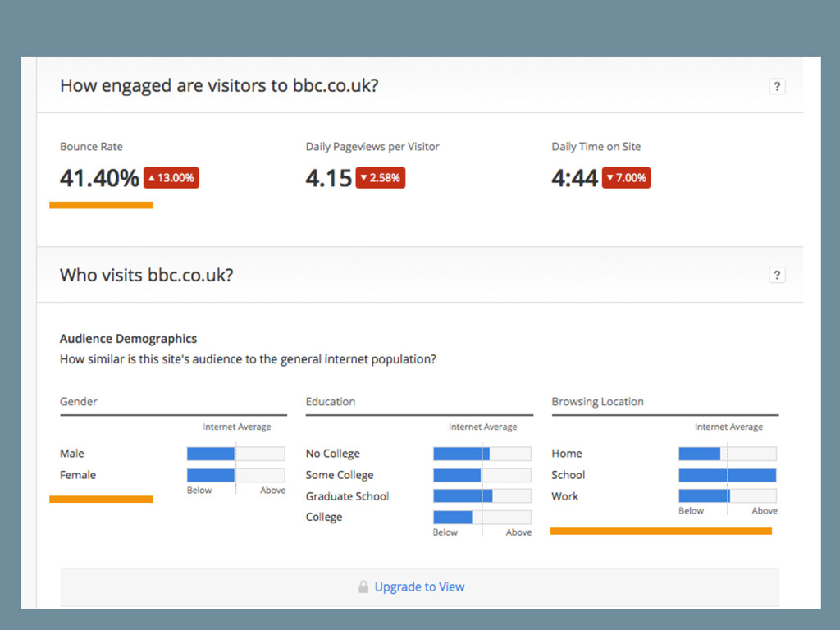The width and height of the screenshot is (840, 630).
Task: Click the Education column heading
Action: tap(331, 401)
